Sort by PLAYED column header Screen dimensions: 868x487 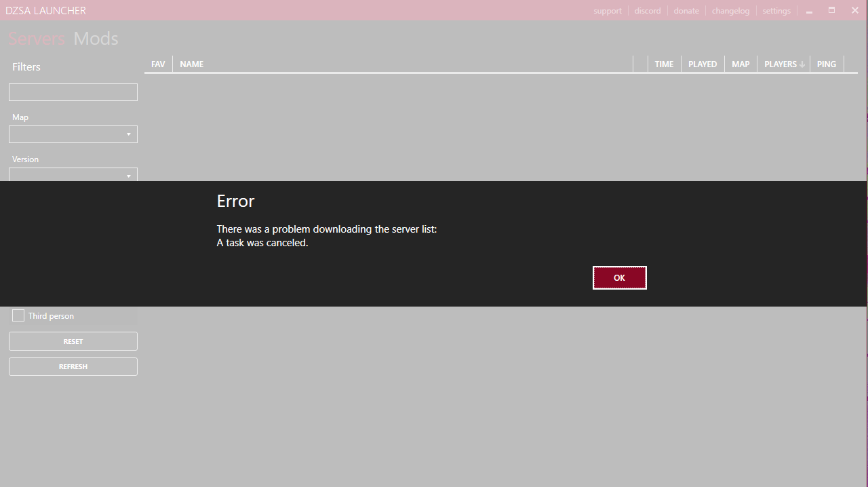click(703, 64)
